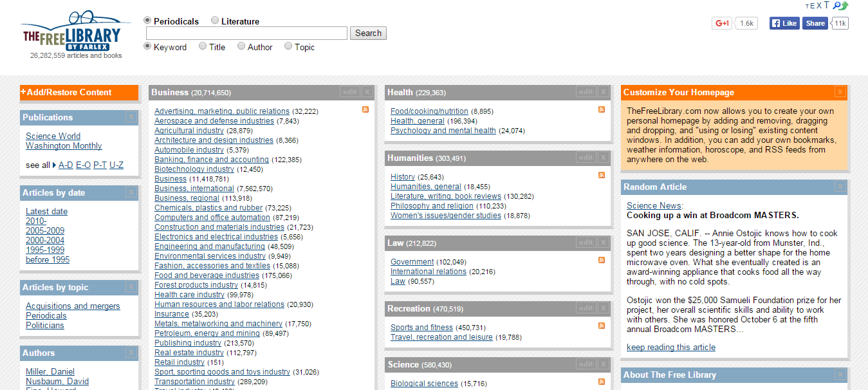Select the Keyword search radio button
This screenshot has height=390, width=868.
(x=147, y=46)
